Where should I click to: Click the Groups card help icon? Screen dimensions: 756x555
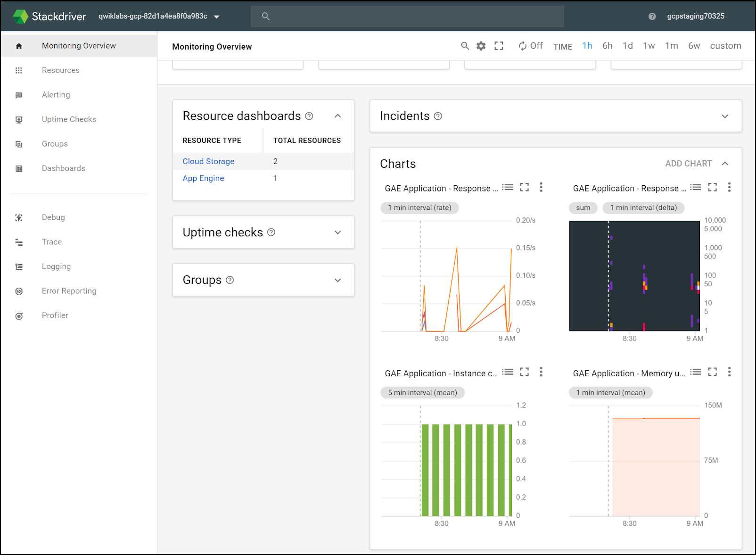pyautogui.click(x=230, y=280)
